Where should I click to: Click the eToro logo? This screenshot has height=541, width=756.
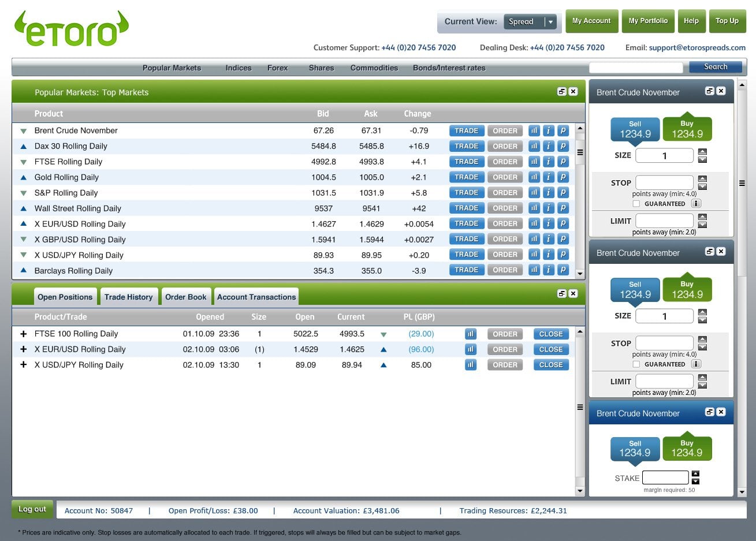71,29
